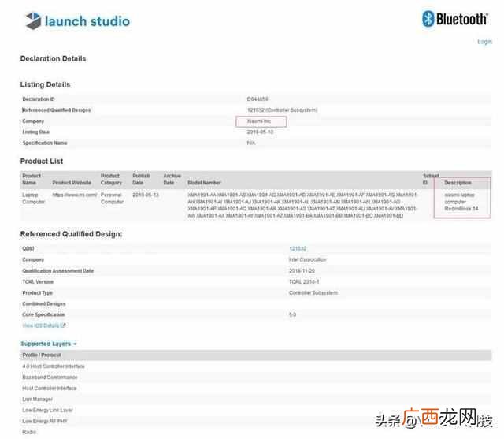Image resolution: width=504 pixels, height=439 pixels.
Task: Click the Low Energy Link Layer row
Action: point(256,410)
